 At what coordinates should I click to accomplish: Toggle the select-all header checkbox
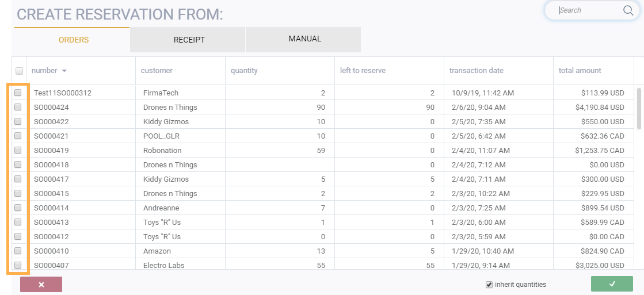pos(19,71)
